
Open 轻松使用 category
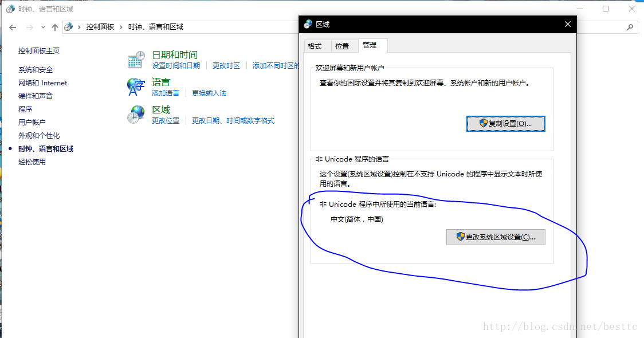[32, 162]
